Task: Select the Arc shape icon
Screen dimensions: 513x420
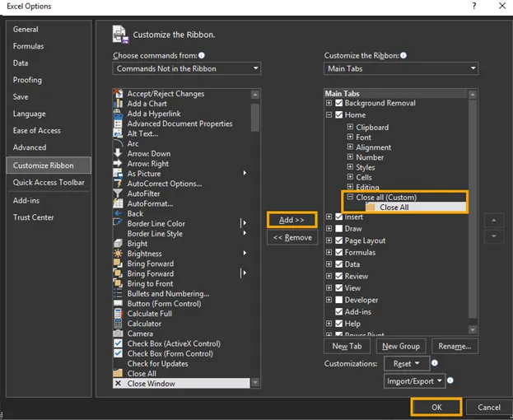Action: coord(118,143)
